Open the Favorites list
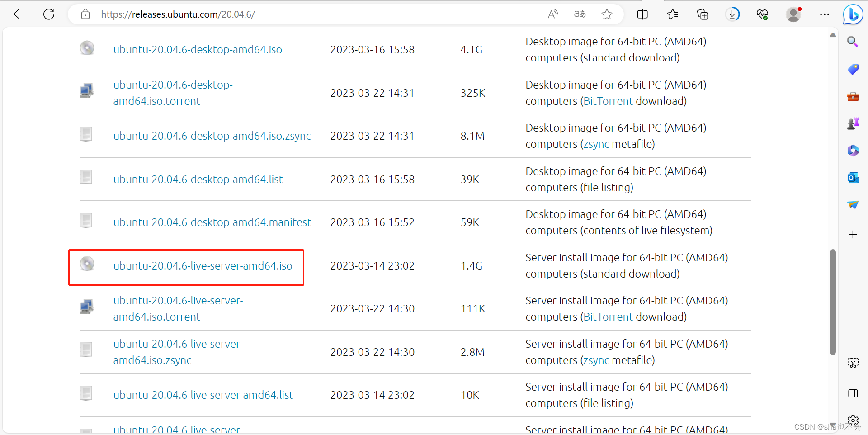 [x=673, y=14]
